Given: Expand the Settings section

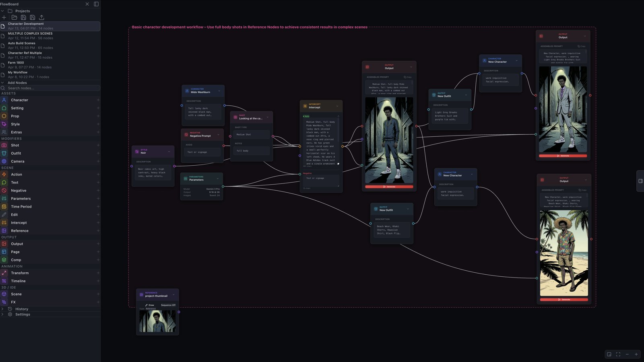Looking at the screenshot, I should click(x=2, y=315).
